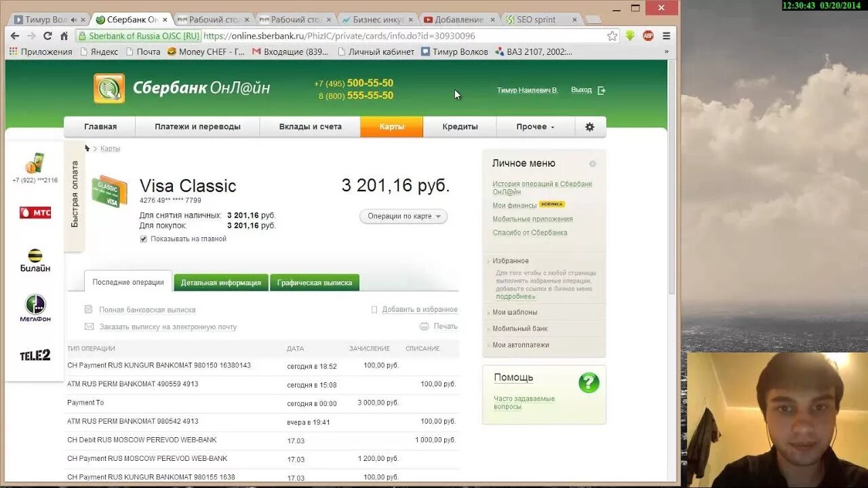Click browser back arrow button
Image resolution: width=868 pixels, height=488 pixels.
(15, 36)
